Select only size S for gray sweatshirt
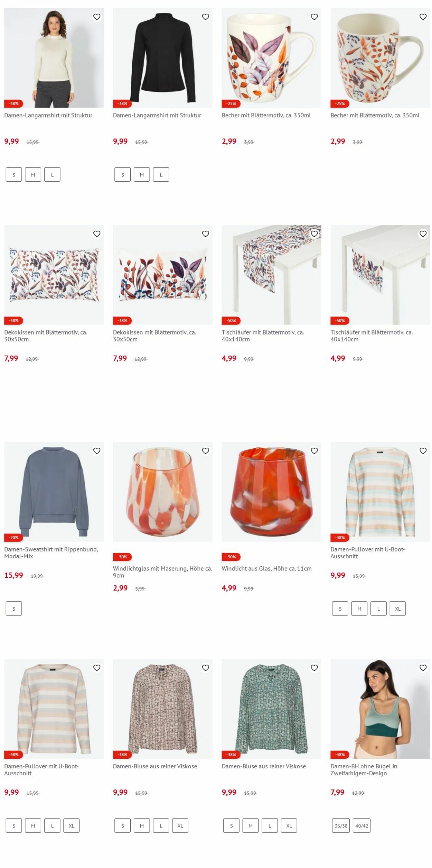This screenshot has height=868, width=432. [x=14, y=609]
